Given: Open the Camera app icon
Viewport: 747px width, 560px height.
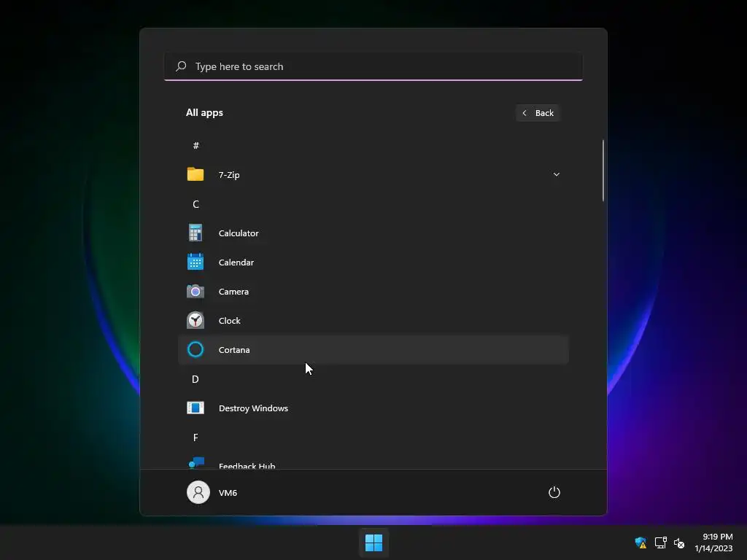Looking at the screenshot, I should click(x=196, y=291).
